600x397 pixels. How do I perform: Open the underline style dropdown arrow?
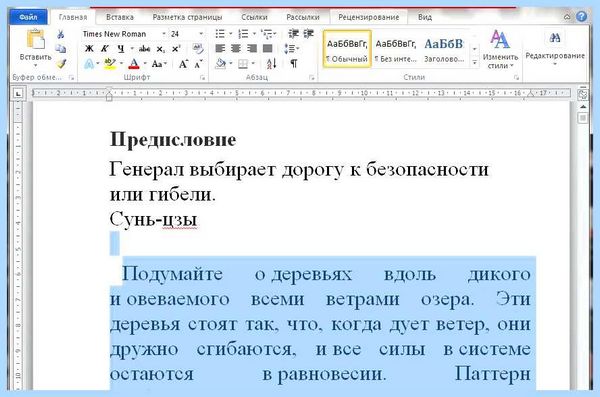click(132, 49)
